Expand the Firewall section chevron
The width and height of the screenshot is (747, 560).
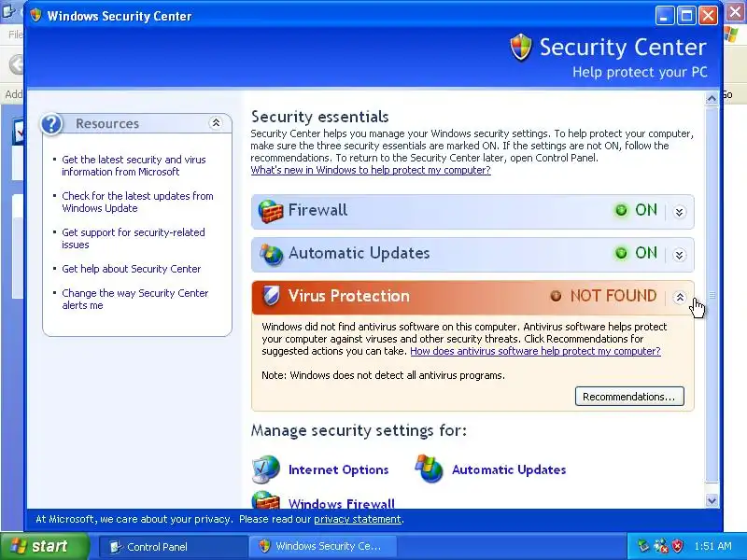tap(680, 212)
